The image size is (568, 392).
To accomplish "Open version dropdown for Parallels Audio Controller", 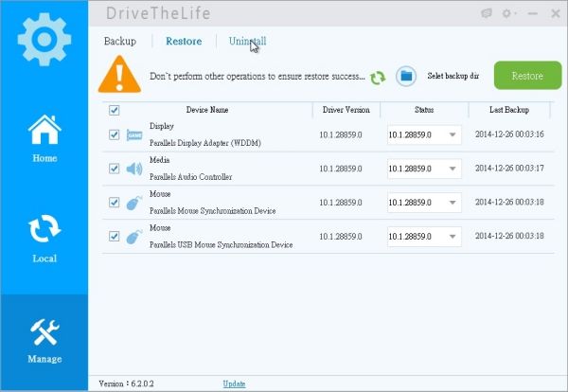I will pyautogui.click(x=452, y=169).
